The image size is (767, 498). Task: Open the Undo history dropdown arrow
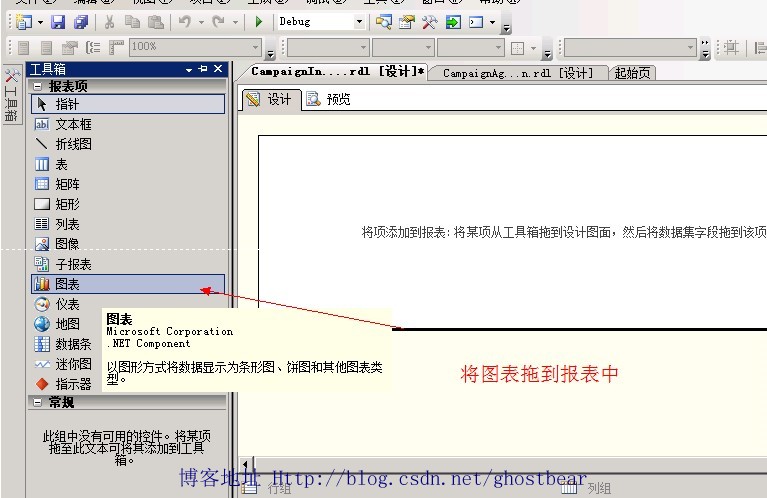click(x=201, y=22)
